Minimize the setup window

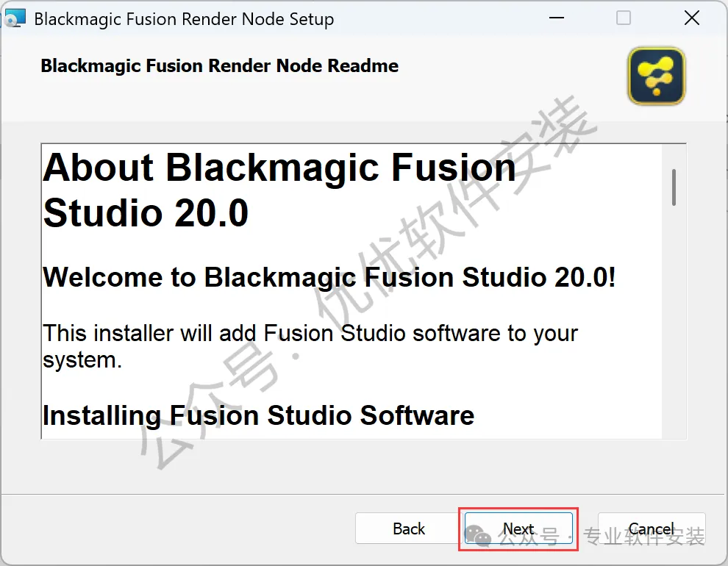[556, 18]
